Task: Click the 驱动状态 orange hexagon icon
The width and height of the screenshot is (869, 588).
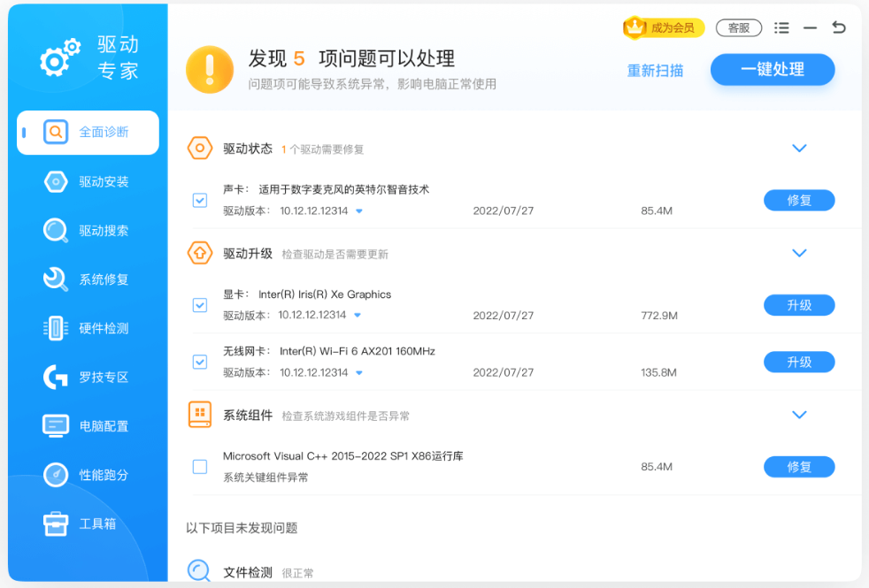Action: (x=200, y=149)
